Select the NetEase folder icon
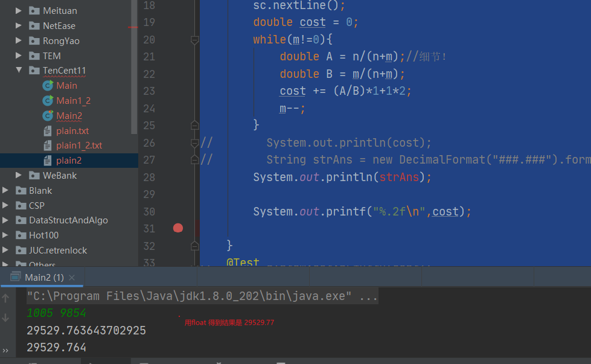Viewport: 591px width, 364px height. (x=34, y=25)
